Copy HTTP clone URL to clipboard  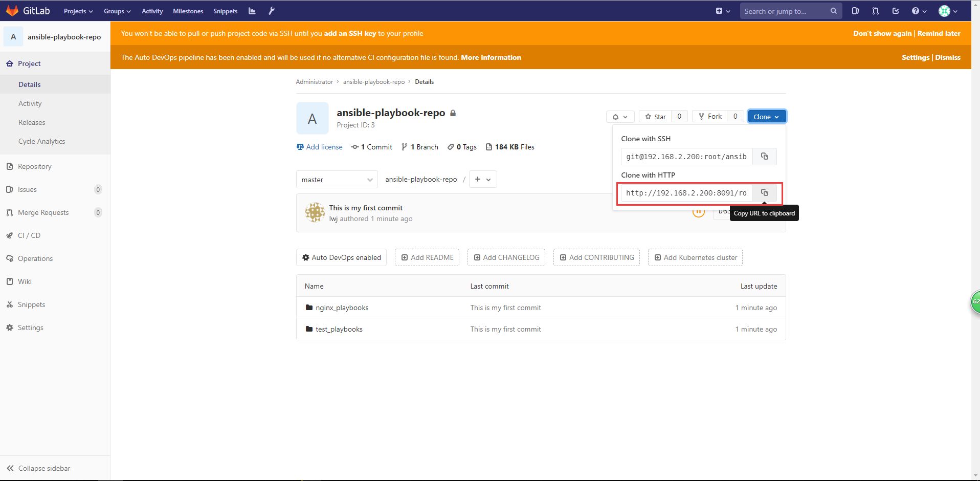point(765,193)
